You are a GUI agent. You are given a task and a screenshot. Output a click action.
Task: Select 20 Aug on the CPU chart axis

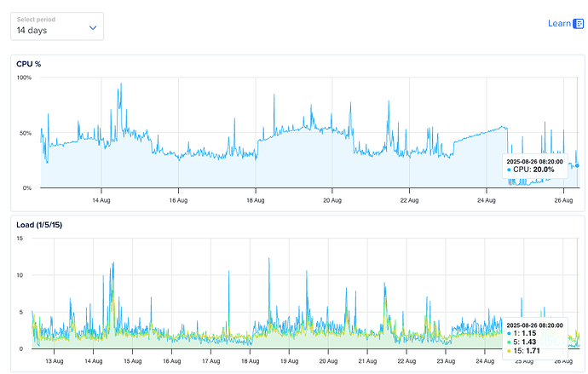click(x=331, y=201)
